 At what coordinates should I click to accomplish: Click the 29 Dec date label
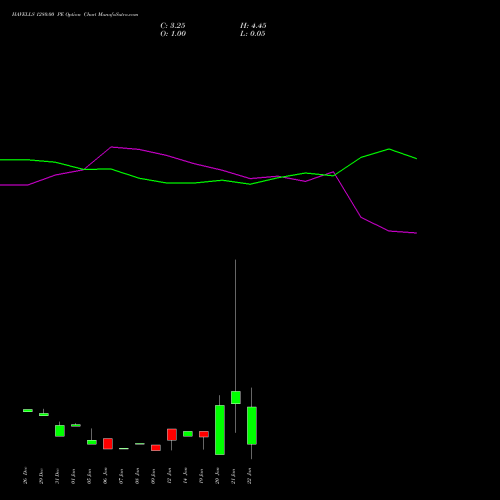[41, 476]
